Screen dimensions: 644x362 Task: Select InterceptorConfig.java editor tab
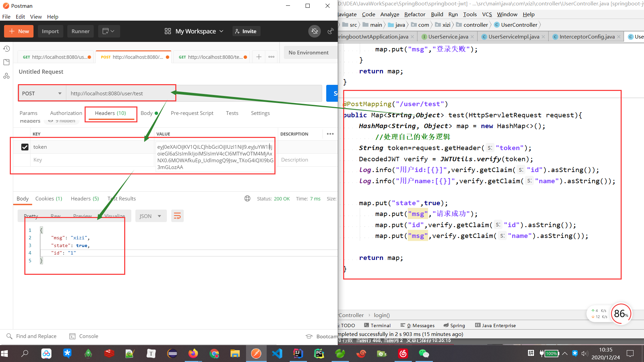587,37
